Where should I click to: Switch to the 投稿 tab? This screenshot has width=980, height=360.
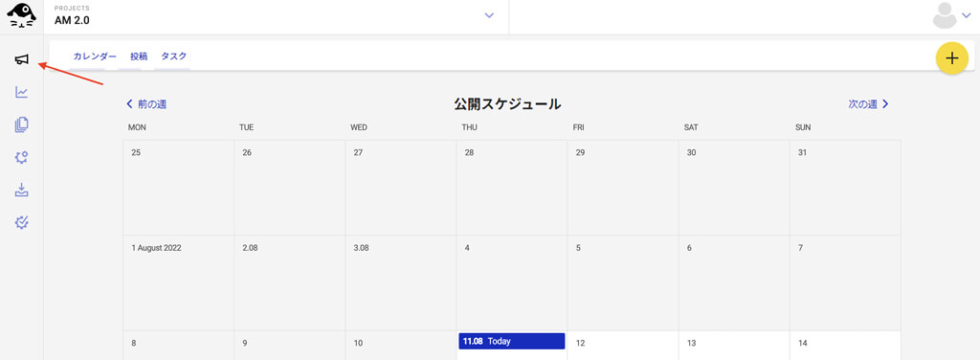click(139, 56)
